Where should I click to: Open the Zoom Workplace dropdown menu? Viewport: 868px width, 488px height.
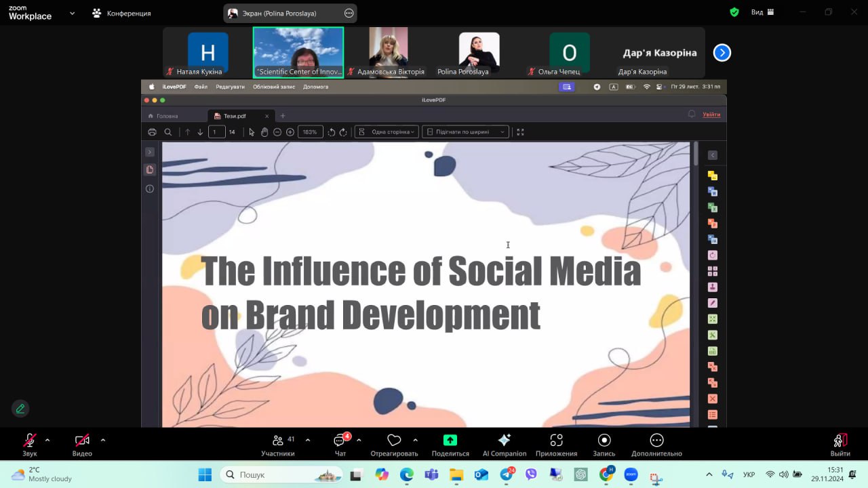72,13
